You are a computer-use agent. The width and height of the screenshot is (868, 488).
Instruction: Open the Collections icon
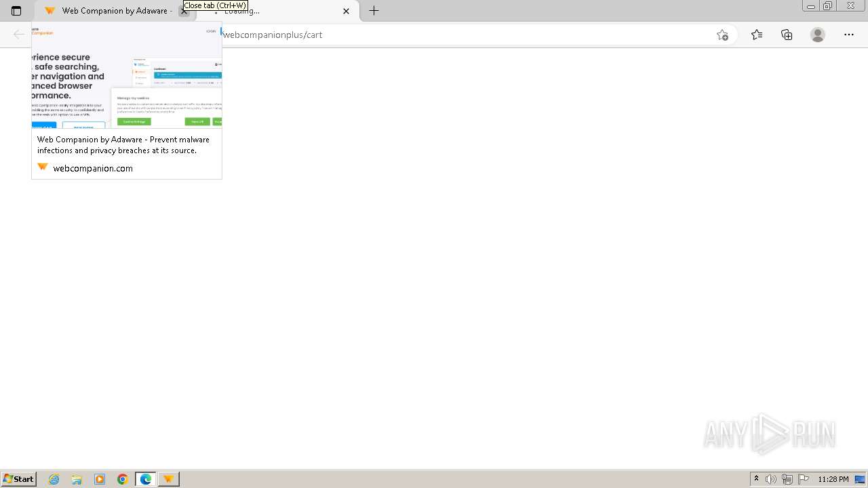[x=787, y=35]
